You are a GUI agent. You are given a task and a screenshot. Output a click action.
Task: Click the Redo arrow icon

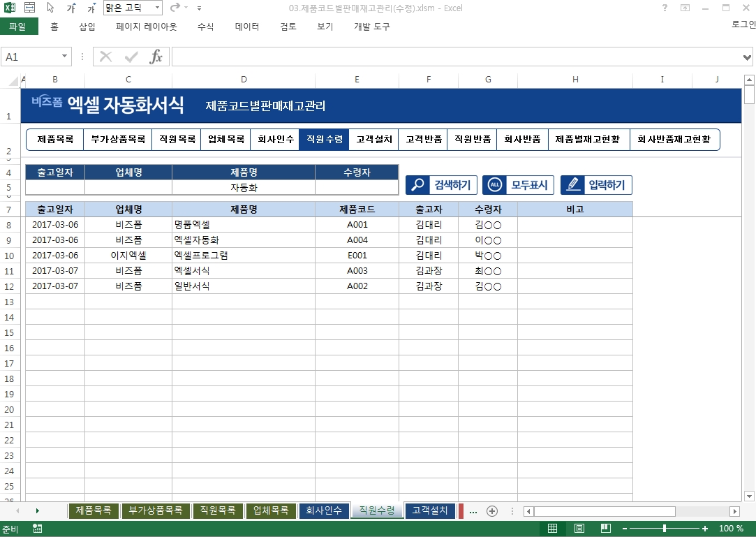pos(175,8)
